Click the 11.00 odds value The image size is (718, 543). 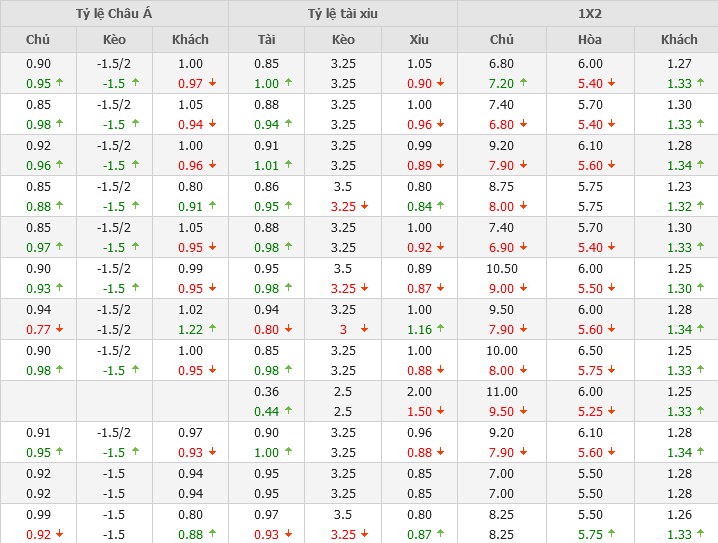coord(501,392)
